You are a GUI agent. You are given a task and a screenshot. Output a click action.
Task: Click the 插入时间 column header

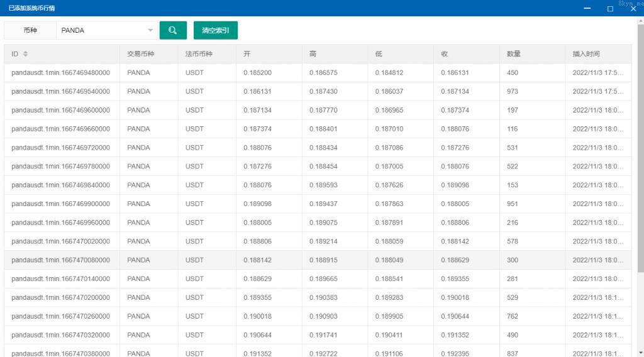(x=586, y=54)
